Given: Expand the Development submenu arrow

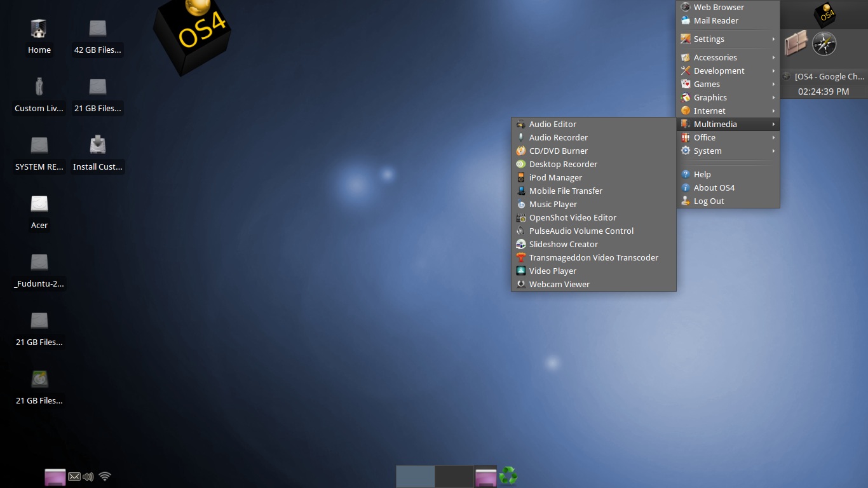Looking at the screenshot, I should coord(773,71).
